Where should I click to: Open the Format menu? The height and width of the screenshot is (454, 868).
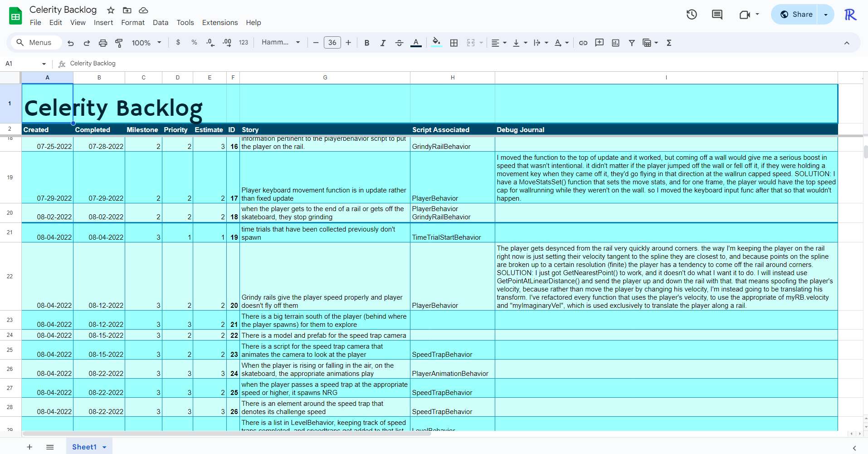(133, 23)
